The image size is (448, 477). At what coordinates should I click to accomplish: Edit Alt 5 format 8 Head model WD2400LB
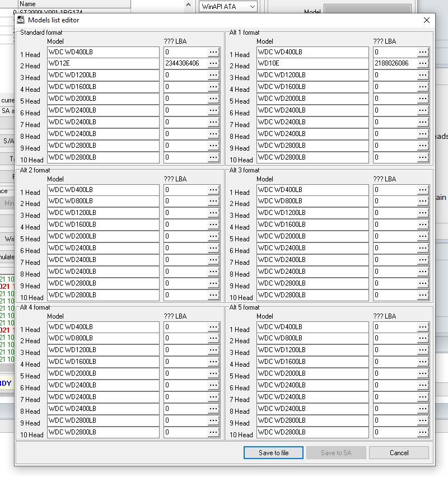pos(312,409)
